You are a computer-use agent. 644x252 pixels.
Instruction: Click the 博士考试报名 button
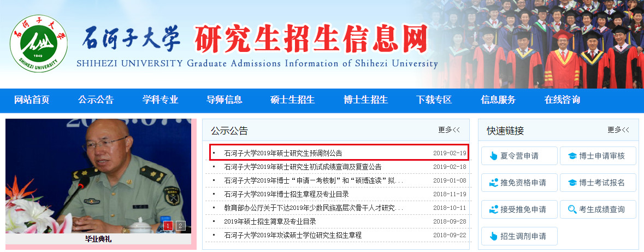[598, 183]
